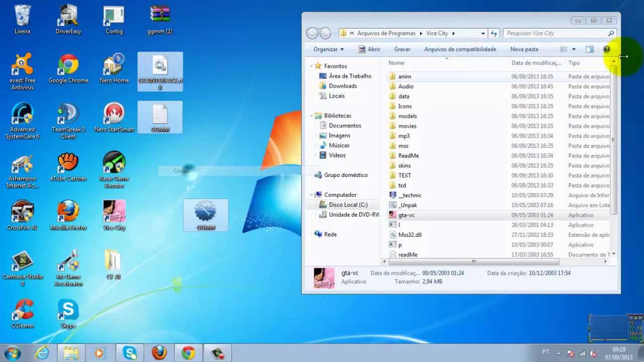Collapse the Computador tree group
The height and width of the screenshot is (362, 644).
pos(312,195)
